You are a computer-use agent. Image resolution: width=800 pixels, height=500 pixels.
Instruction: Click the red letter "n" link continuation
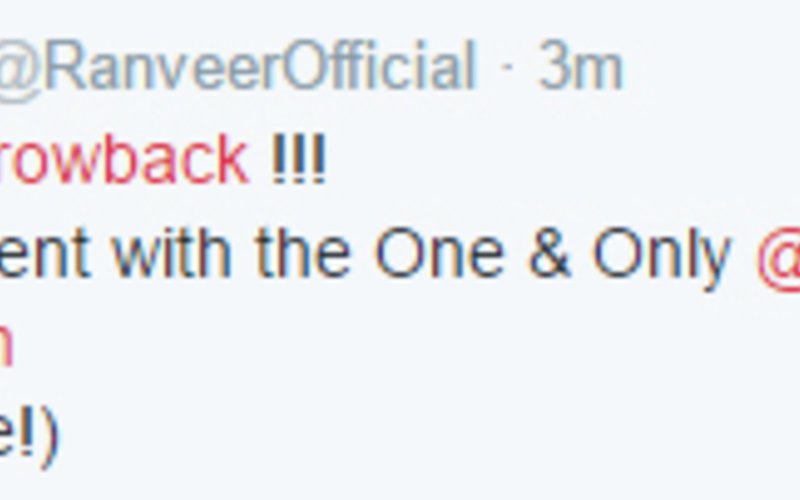click(5, 346)
